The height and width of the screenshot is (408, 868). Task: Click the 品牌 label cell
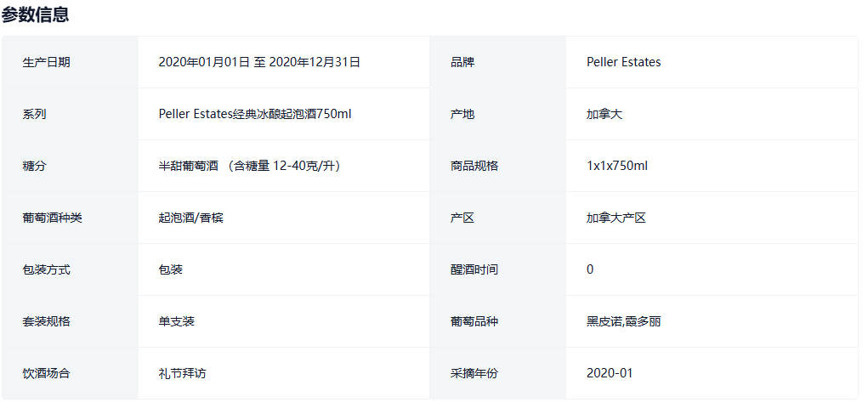pyautogui.click(x=462, y=62)
